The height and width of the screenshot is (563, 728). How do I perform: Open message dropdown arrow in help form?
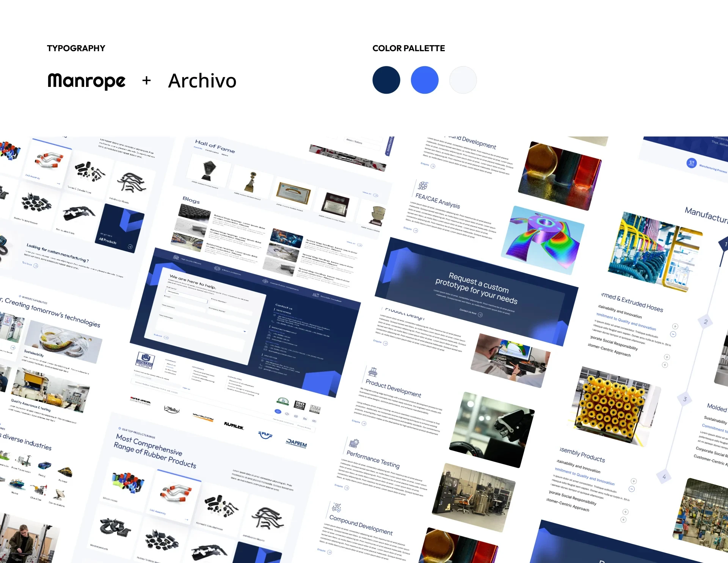click(245, 332)
